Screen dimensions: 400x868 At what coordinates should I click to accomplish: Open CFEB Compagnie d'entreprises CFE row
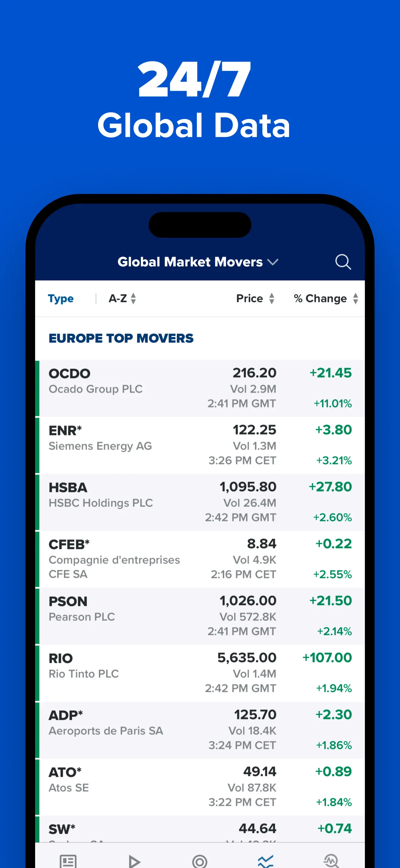[200, 559]
